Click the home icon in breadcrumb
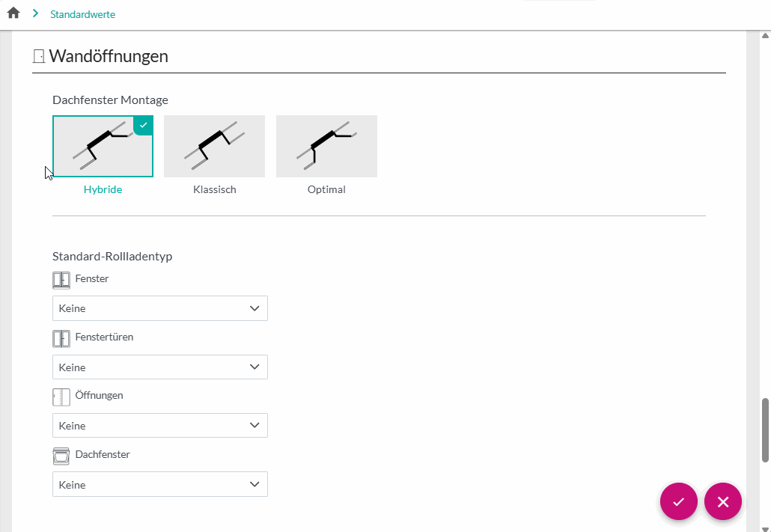The width and height of the screenshot is (771, 532). tap(13, 13)
